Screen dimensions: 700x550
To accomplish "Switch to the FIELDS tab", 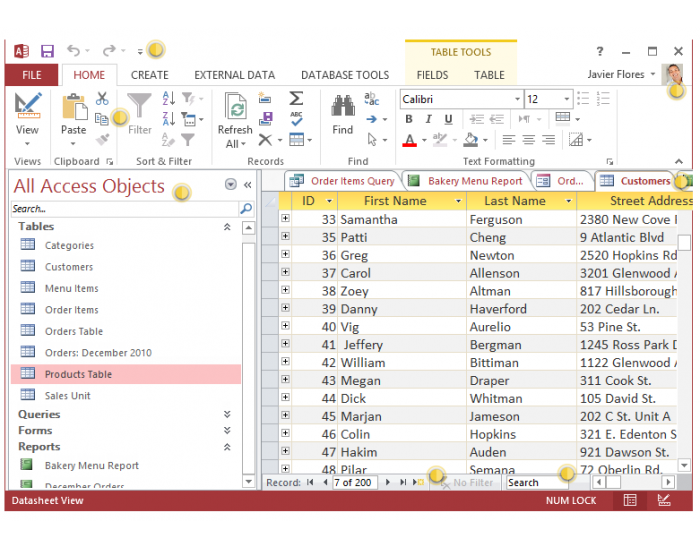I will pyautogui.click(x=432, y=75).
